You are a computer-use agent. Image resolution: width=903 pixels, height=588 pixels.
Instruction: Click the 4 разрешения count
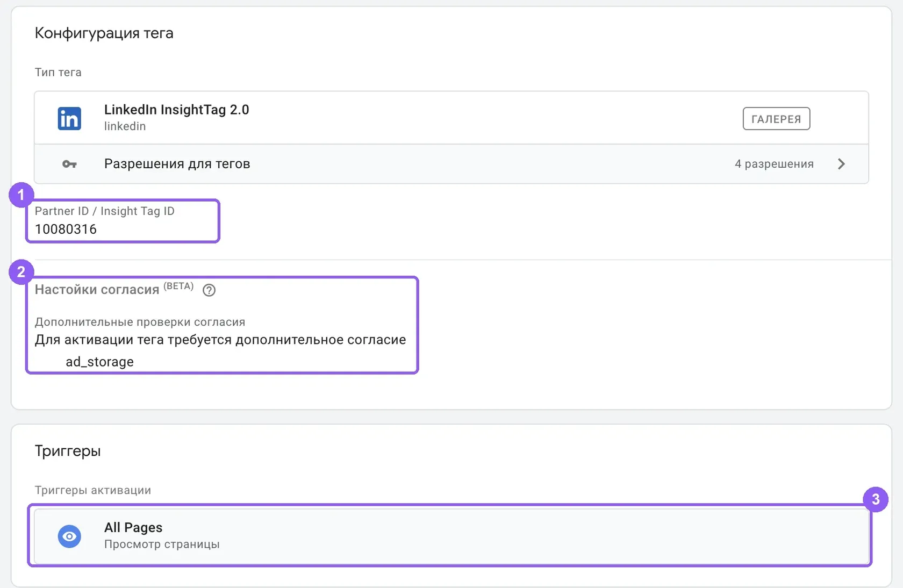[774, 164]
